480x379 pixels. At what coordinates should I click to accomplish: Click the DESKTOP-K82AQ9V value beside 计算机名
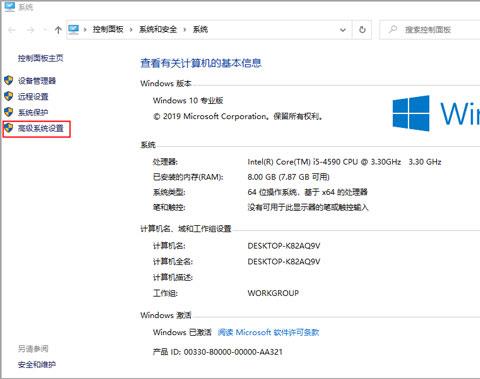(x=284, y=246)
